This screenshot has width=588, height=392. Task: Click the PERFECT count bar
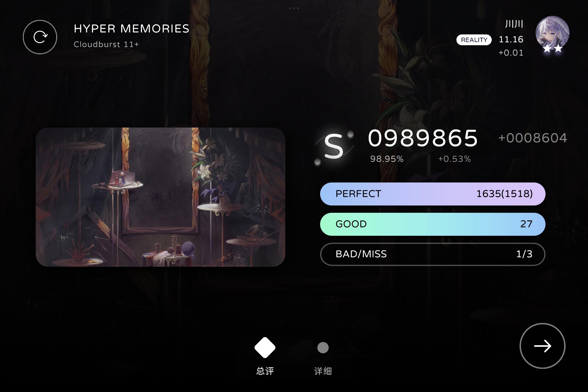tap(433, 194)
